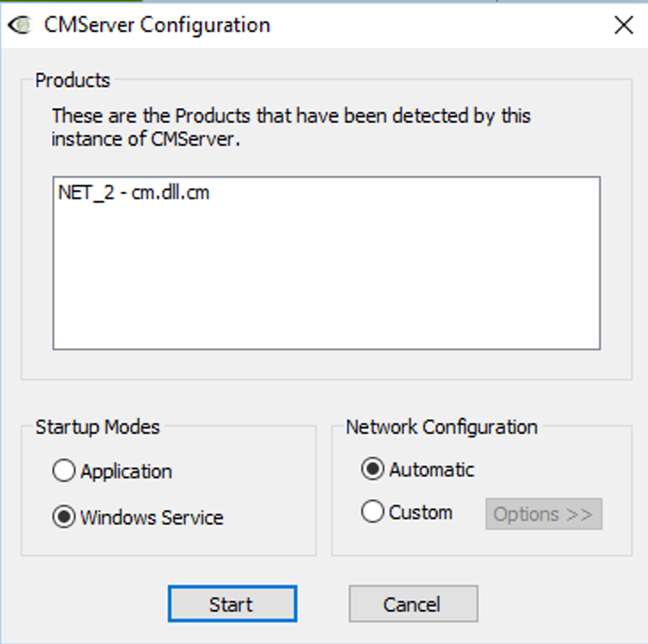Viewport: 648px width, 644px height.
Task: Select the Application startup mode radio circle
Action: (x=64, y=471)
